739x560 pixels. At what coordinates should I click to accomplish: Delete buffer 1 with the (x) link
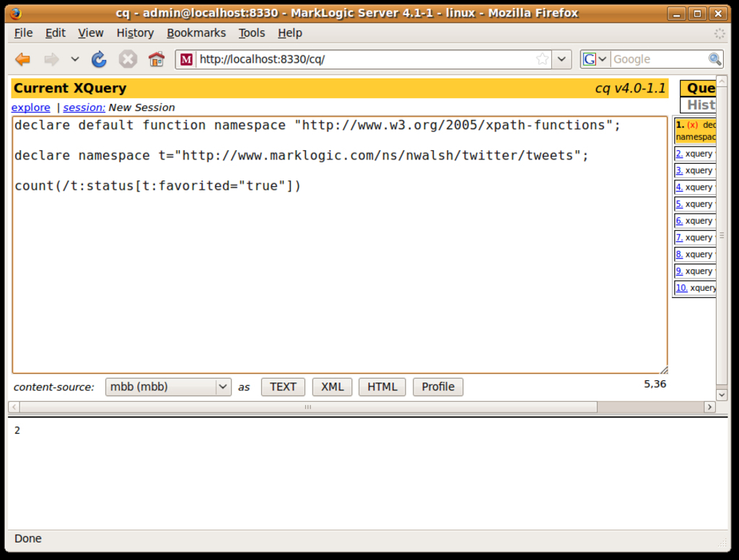point(692,125)
